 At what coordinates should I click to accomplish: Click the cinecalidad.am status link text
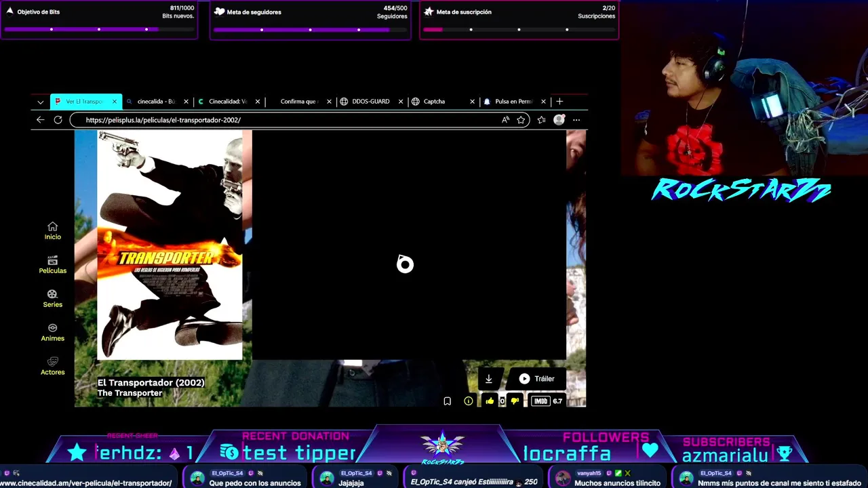pyautogui.click(x=85, y=483)
